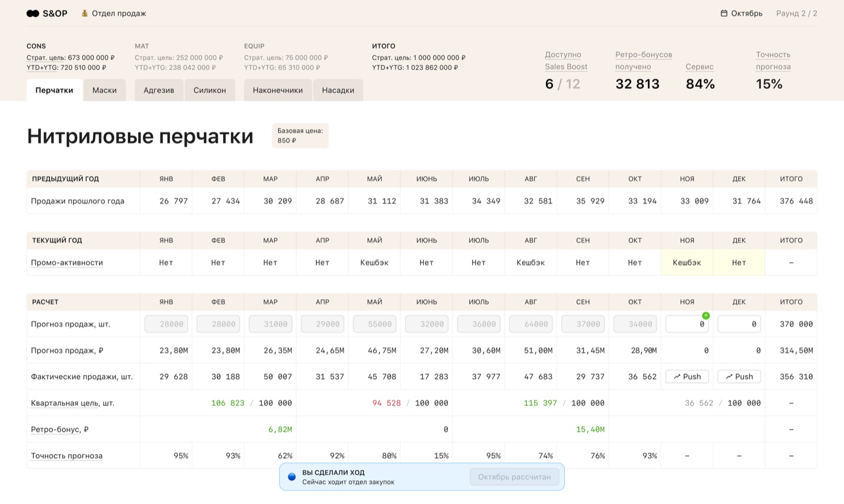Click red quarterly value 94 528
Image resolution: width=844 pixels, height=504 pixels.
tap(386, 403)
